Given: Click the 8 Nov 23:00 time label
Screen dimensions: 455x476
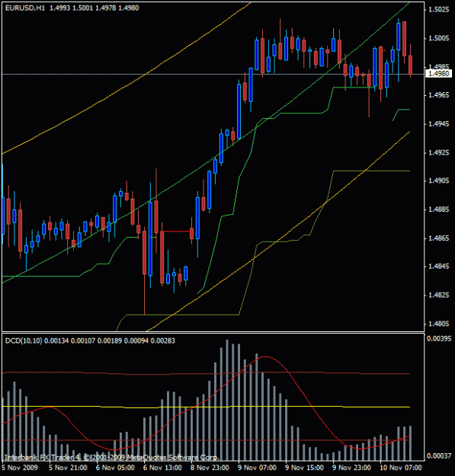Looking at the screenshot, I should (210, 468).
